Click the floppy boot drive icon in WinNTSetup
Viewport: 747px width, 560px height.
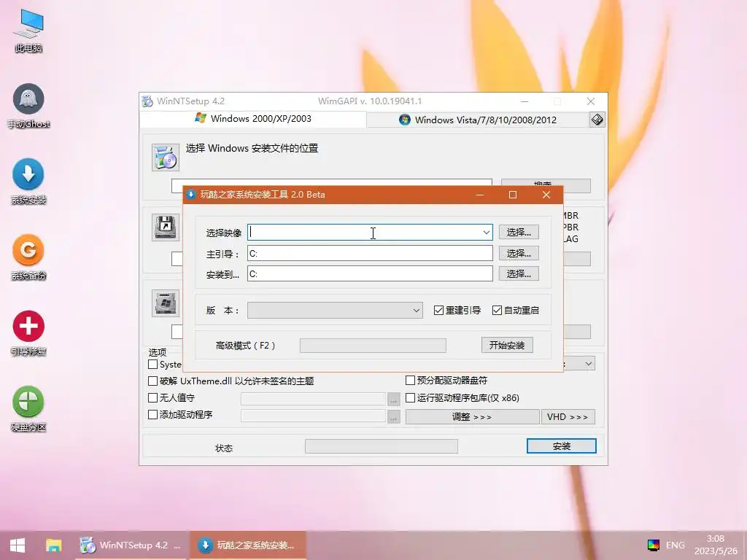(166, 227)
